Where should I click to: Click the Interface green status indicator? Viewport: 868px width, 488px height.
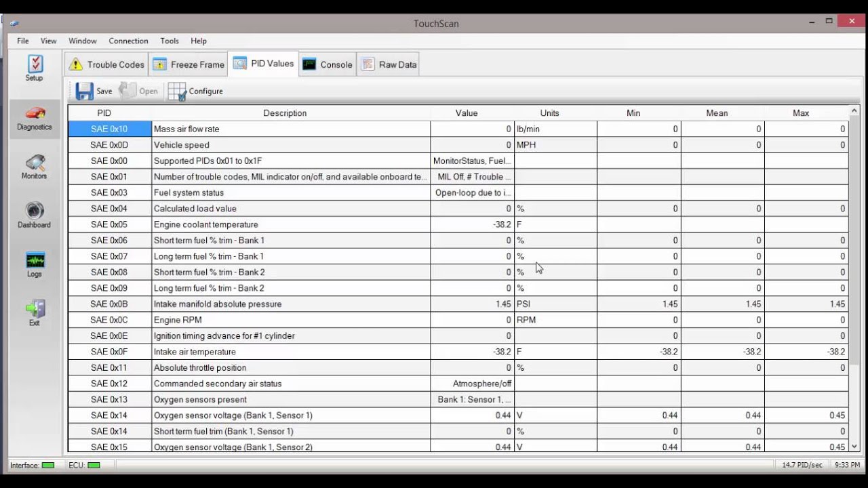click(48, 465)
